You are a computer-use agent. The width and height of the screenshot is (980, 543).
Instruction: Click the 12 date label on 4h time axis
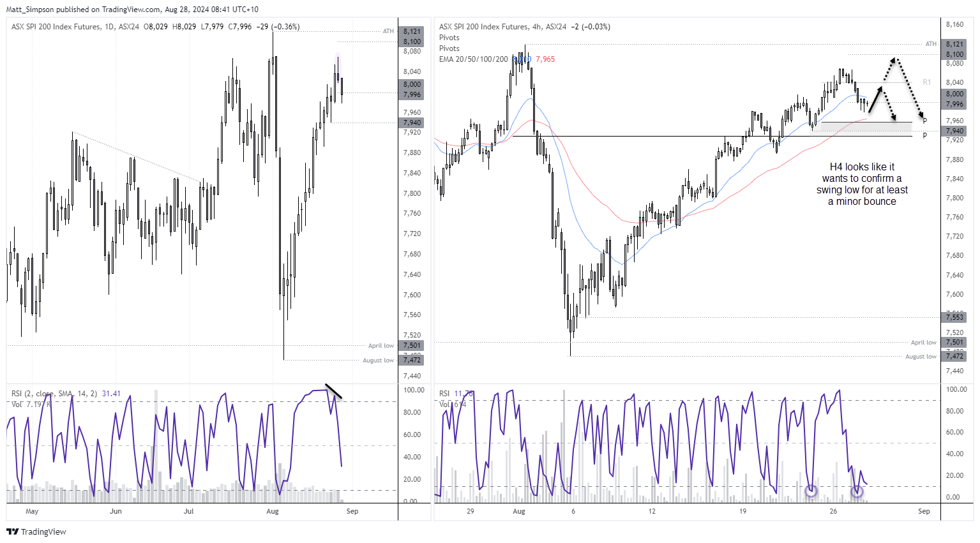point(652,511)
